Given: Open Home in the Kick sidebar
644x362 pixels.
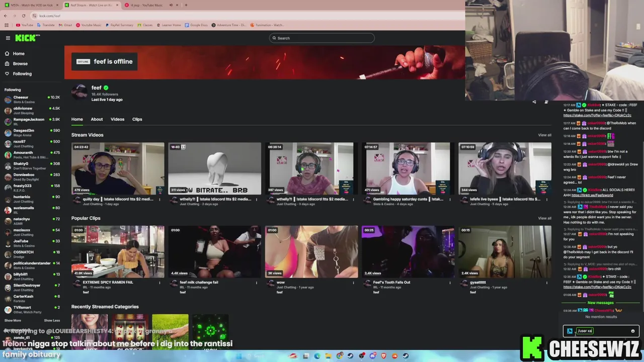Looking at the screenshot, I should (19, 53).
